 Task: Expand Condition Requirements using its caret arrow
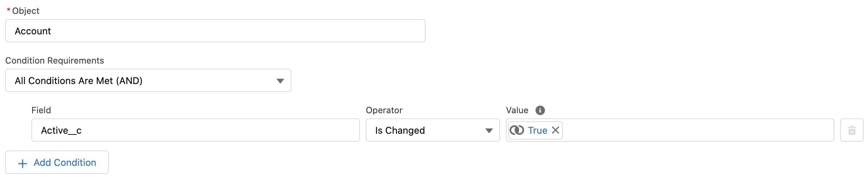click(x=280, y=81)
